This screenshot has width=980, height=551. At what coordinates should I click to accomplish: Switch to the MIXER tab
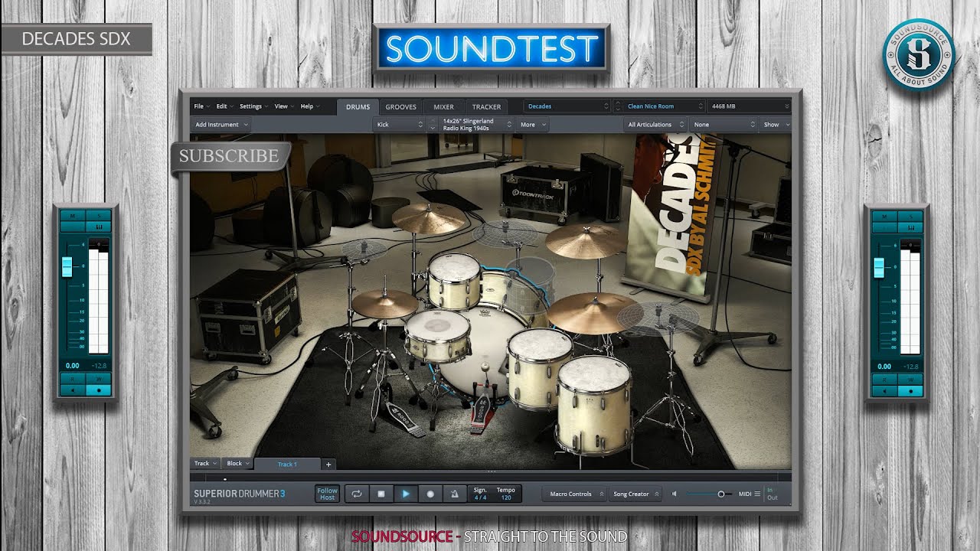click(443, 107)
